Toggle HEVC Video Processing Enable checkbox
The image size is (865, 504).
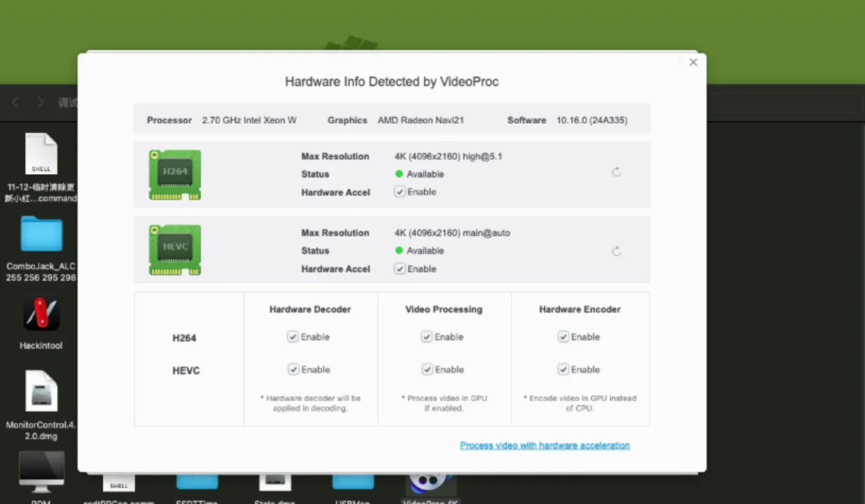click(427, 369)
